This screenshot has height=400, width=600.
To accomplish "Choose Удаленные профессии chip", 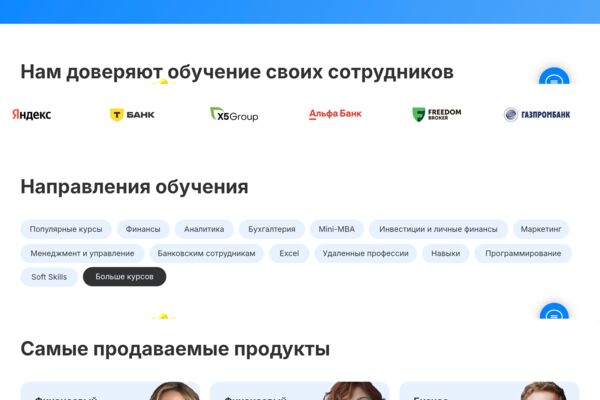I will coord(365,253).
